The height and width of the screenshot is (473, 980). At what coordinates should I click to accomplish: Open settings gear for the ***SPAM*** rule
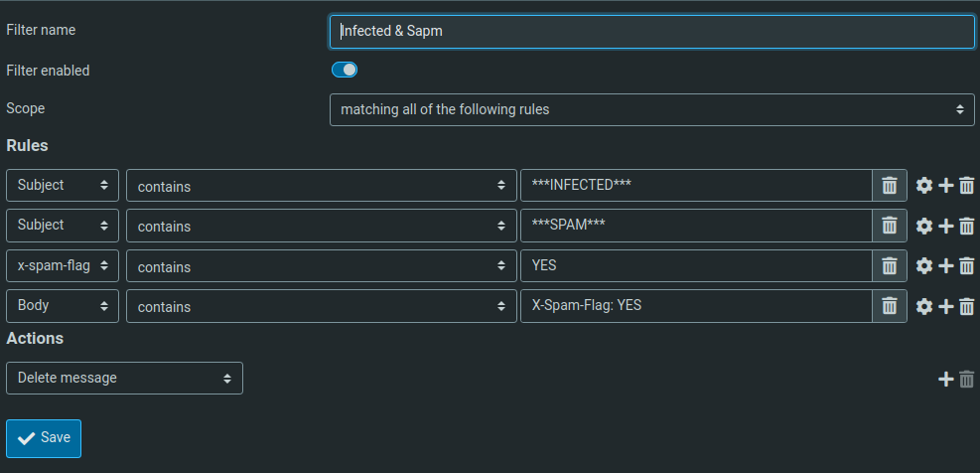click(924, 227)
